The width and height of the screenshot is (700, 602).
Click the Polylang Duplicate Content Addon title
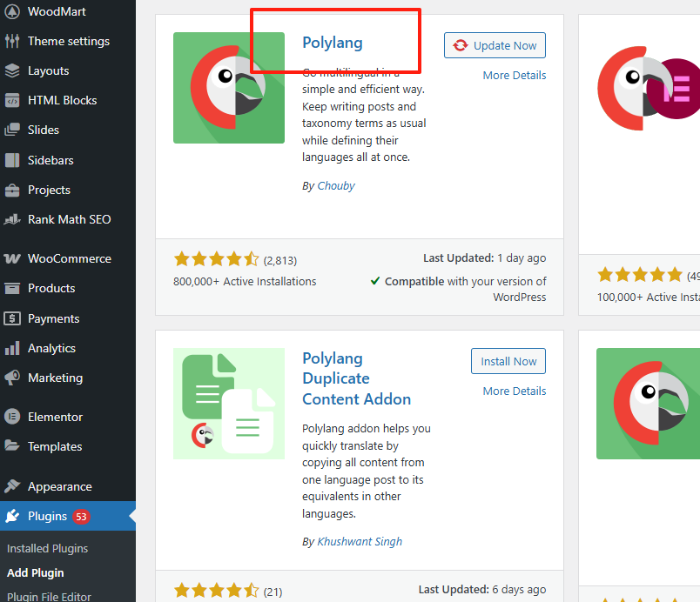click(x=356, y=378)
